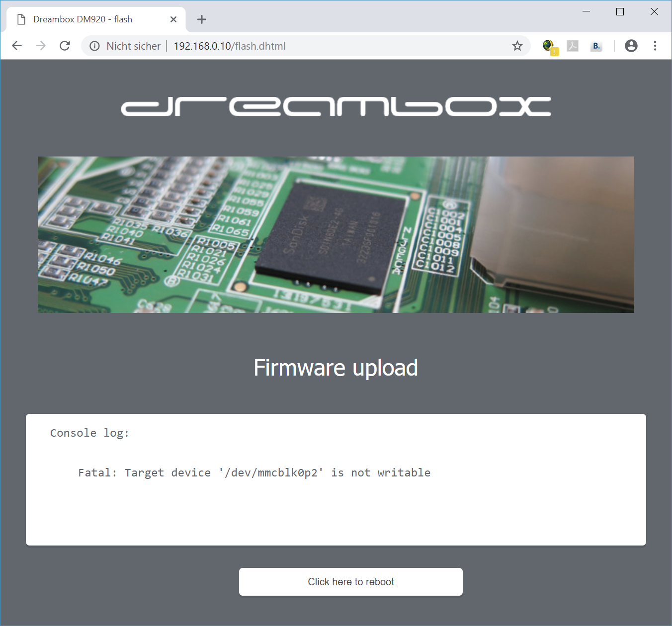Click the Dreambox logo at top

tap(336, 106)
